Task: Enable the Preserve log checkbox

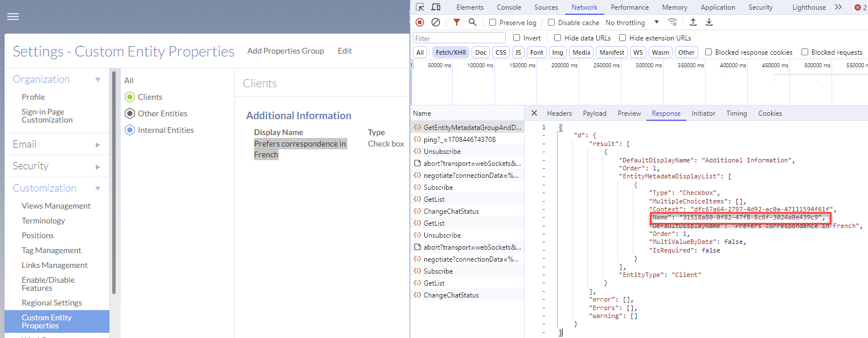Action: pos(493,23)
